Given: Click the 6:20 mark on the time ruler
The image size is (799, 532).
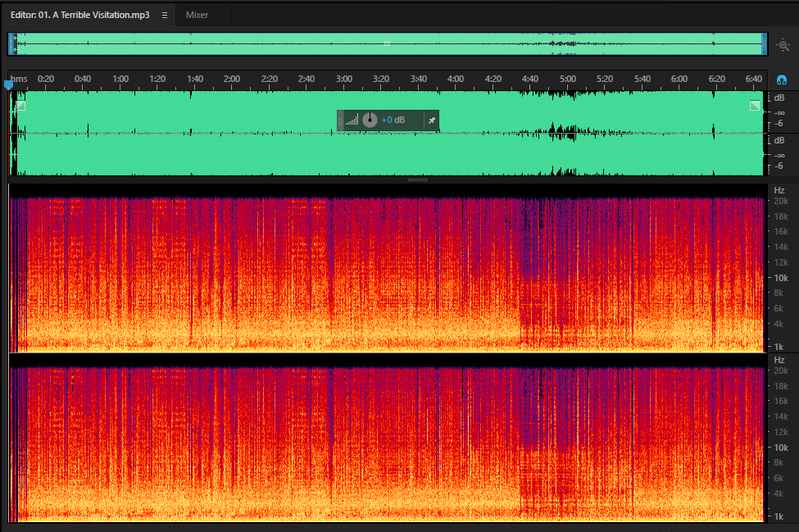Looking at the screenshot, I should tap(717, 79).
